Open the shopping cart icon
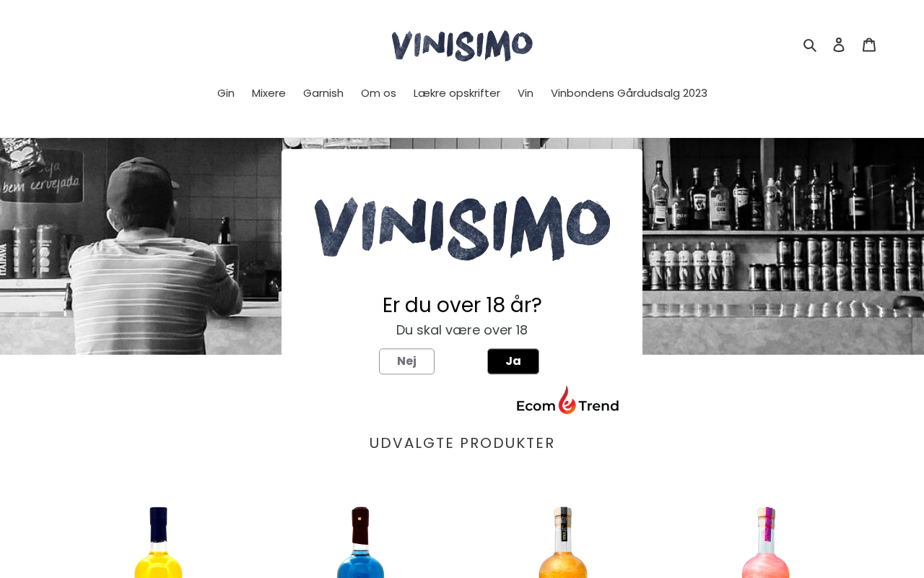Image resolution: width=924 pixels, height=578 pixels. (x=869, y=45)
